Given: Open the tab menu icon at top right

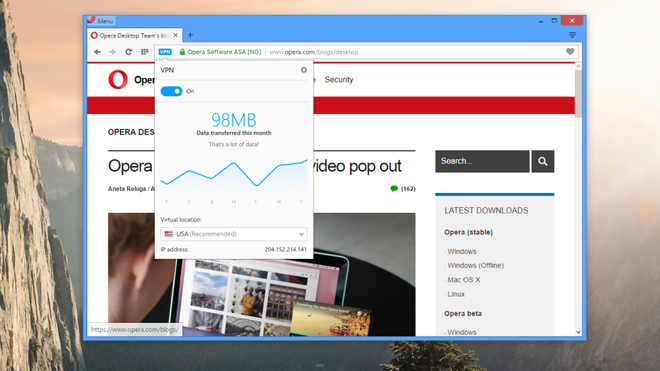Looking at the screenshot, I should coord(572,35).
